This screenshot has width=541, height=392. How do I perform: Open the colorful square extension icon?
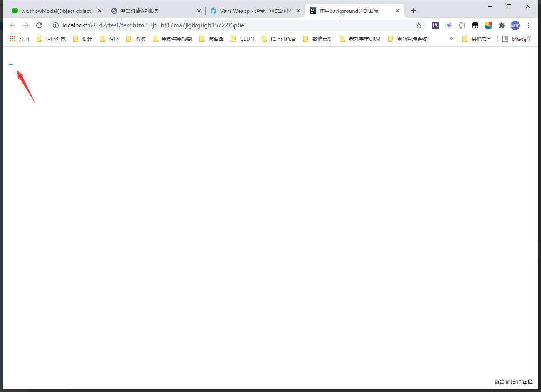tap(489, 25)
